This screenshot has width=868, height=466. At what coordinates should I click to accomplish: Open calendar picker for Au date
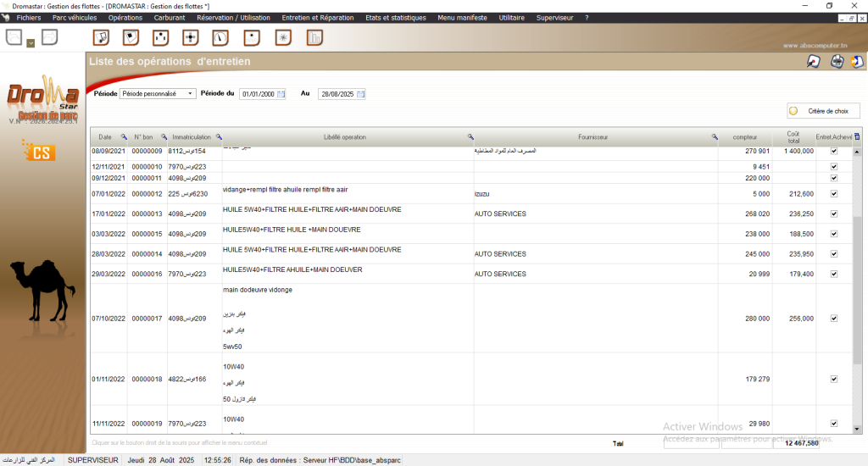pyautogui.click(x=360, y=94)
